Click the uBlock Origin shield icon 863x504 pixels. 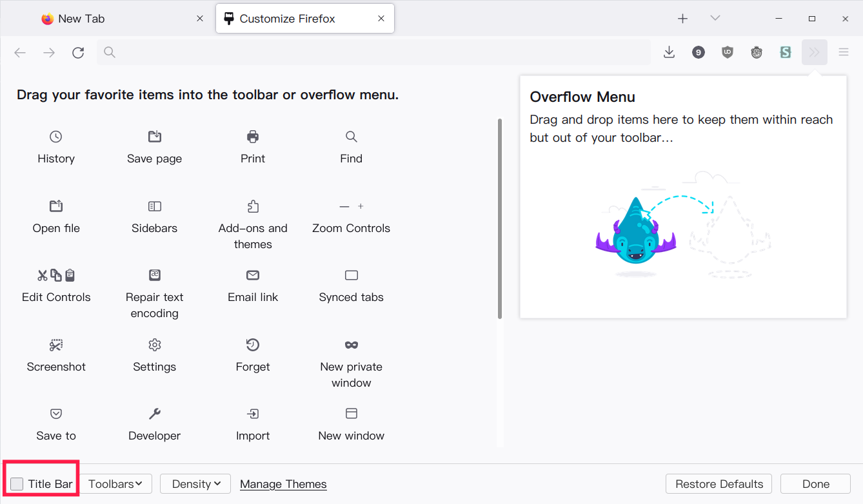coord(728,52)
